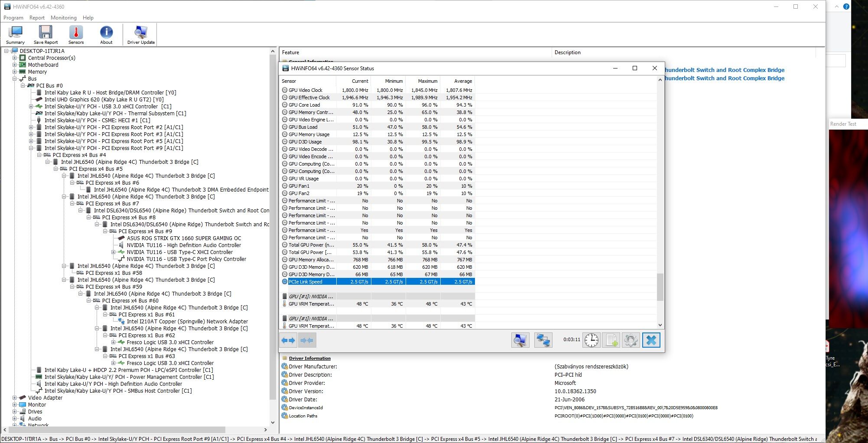This screenshot has height=443, width=868.
Task: Expand the Monitor tree node
Action: pos(14,404)
